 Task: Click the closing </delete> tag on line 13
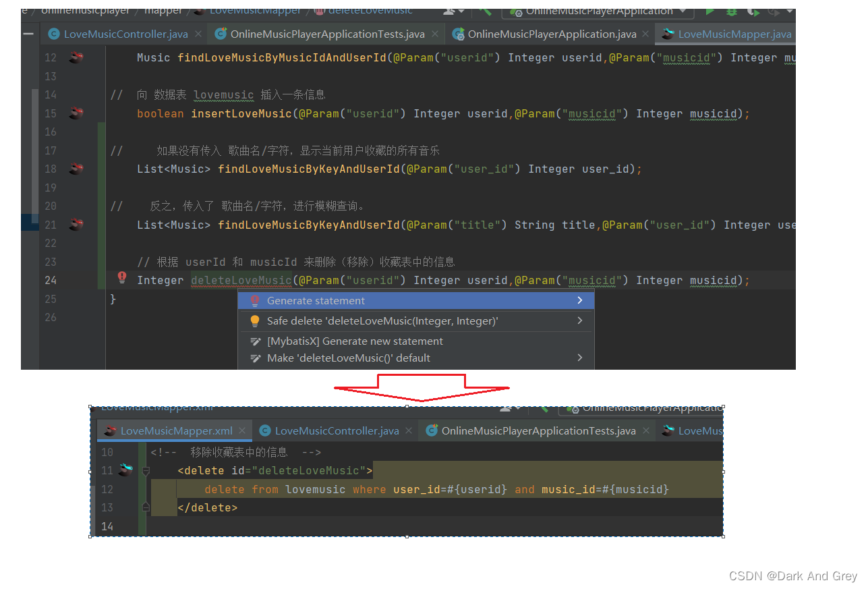[208, 507]
